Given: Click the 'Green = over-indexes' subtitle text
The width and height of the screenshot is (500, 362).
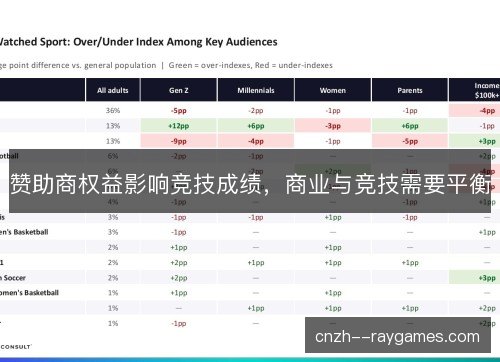Looking at the screenshot, I should (x=210, y=65).
